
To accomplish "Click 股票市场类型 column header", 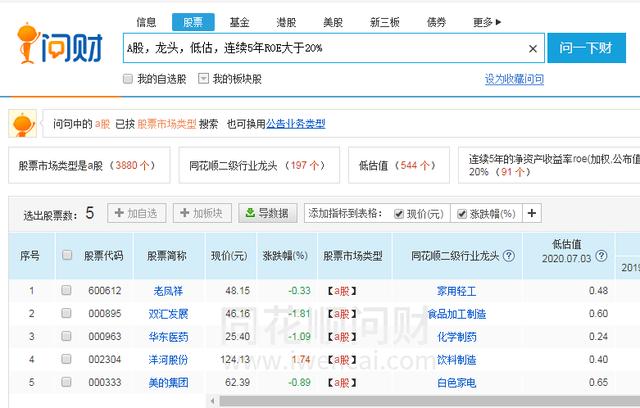I will (x=353, y=256).
